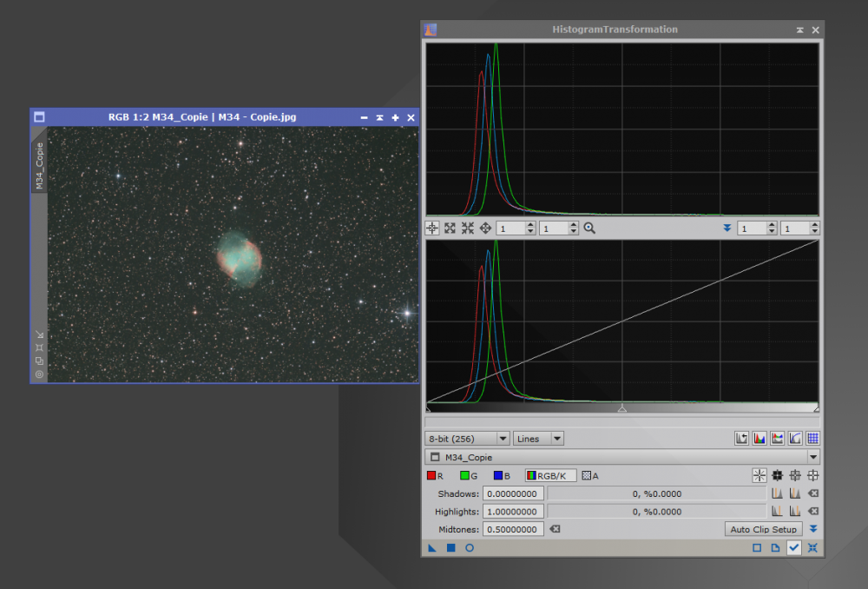Click horizontal zoom field next to pan icon
The height and width of the screenshot is (589, 868).
tap(510, 228)
